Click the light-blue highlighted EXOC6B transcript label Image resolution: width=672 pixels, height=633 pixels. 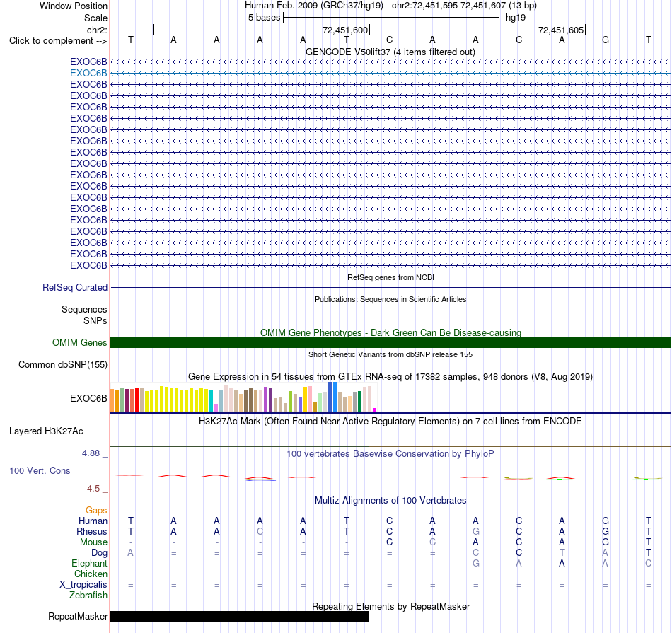coord(88,74)
